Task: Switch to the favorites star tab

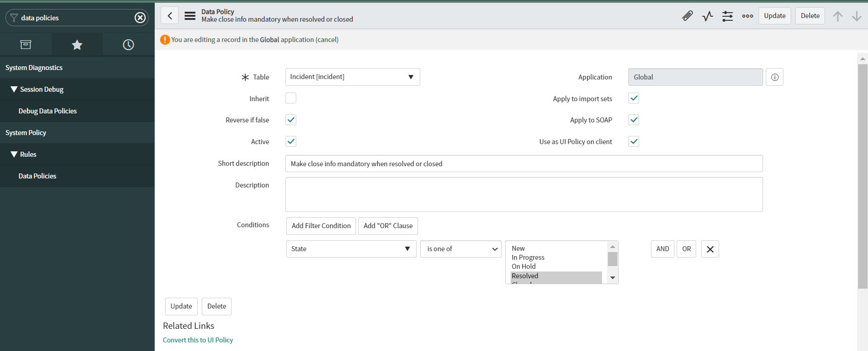Action: [77, 44]
